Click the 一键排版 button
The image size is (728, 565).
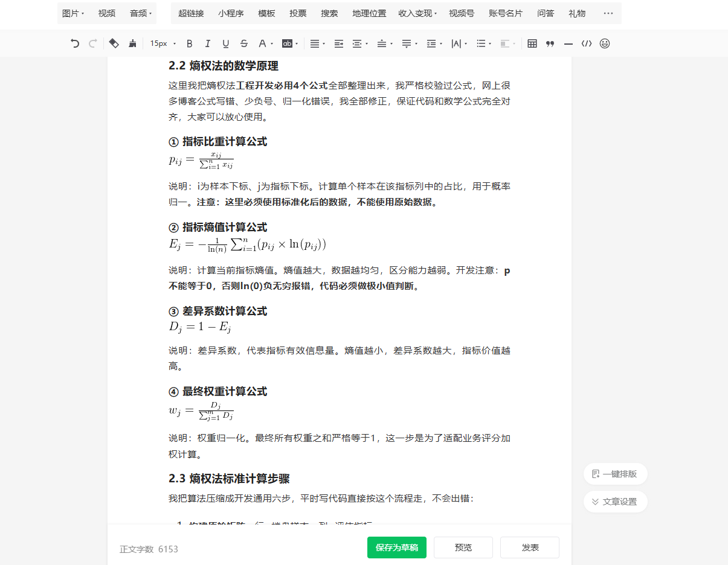pos(615,474)
